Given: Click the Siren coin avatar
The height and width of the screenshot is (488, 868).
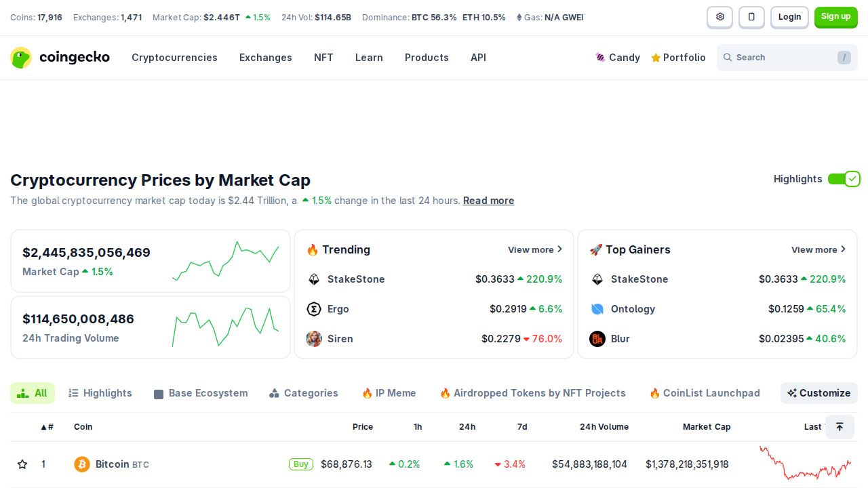Looking at the screenshot, I should 314,339.
